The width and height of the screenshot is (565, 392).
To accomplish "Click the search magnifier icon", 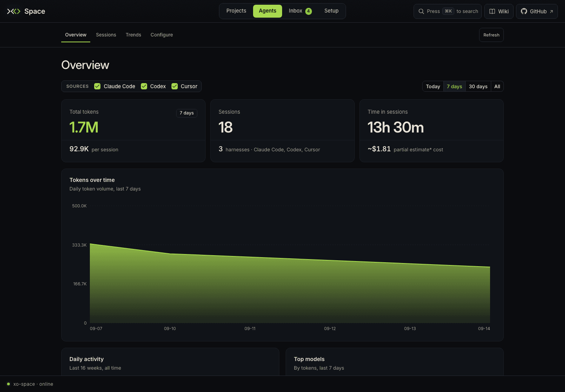I will coord(421,11).
